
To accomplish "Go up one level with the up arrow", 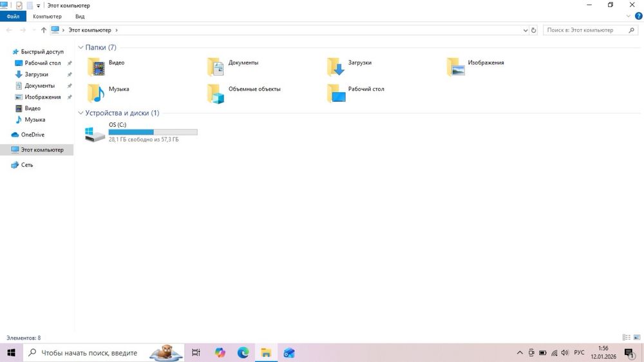I will pyautogui.click(x=44, y=30).
